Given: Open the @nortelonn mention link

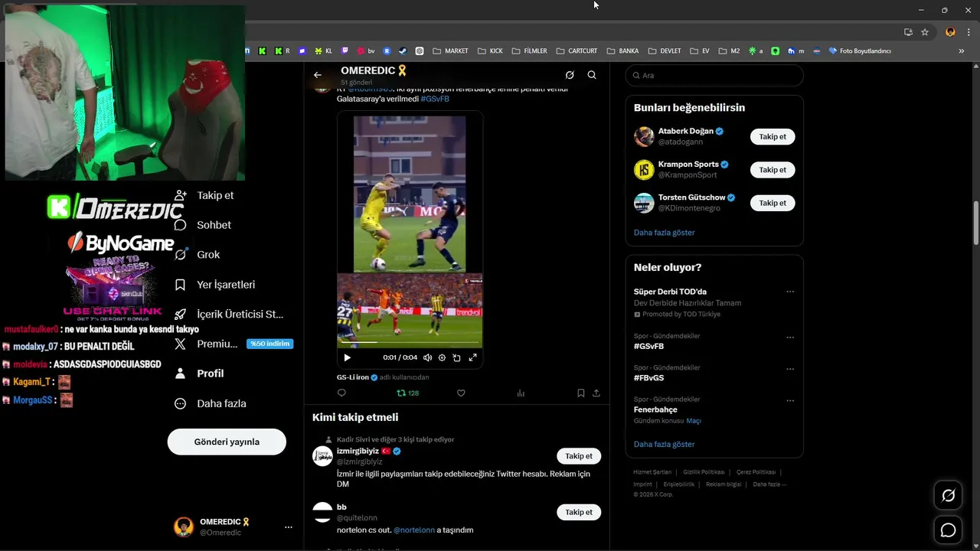Looking at the screenshot, I should [x=413, y=530].
